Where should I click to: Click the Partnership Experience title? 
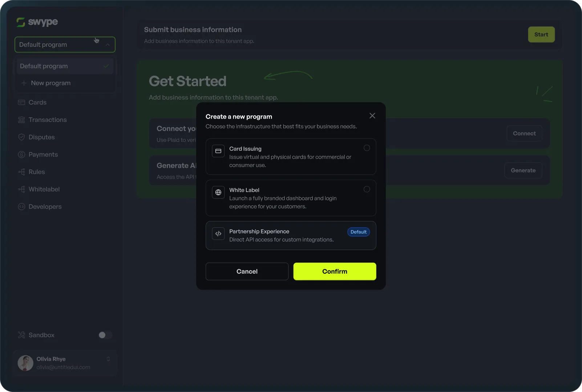point(259,232)
